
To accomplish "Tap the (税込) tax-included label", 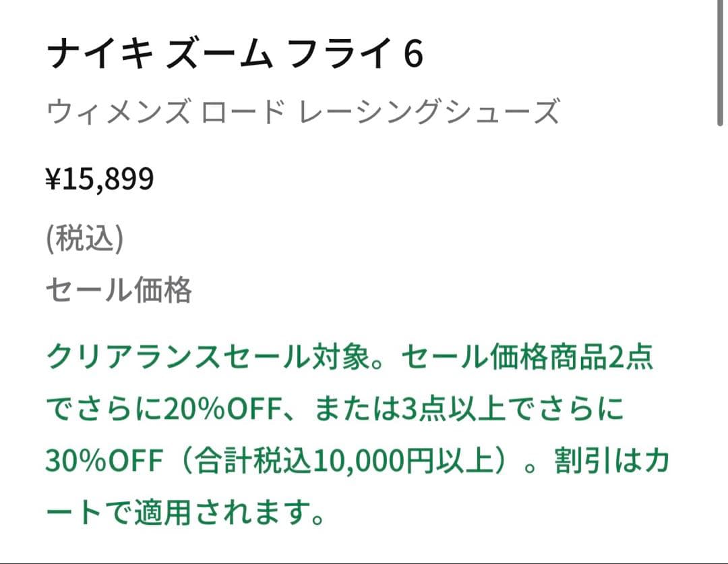I will point(84,241).
